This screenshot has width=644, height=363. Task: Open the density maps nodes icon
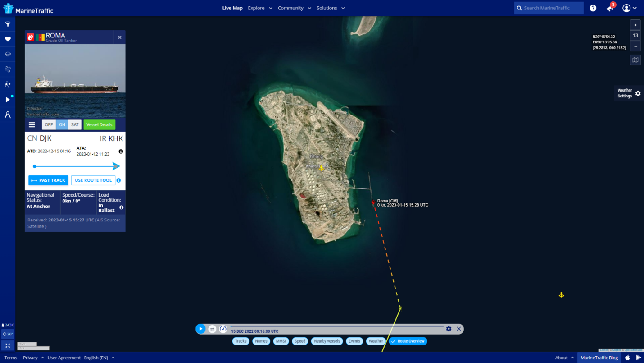(8, 84)
